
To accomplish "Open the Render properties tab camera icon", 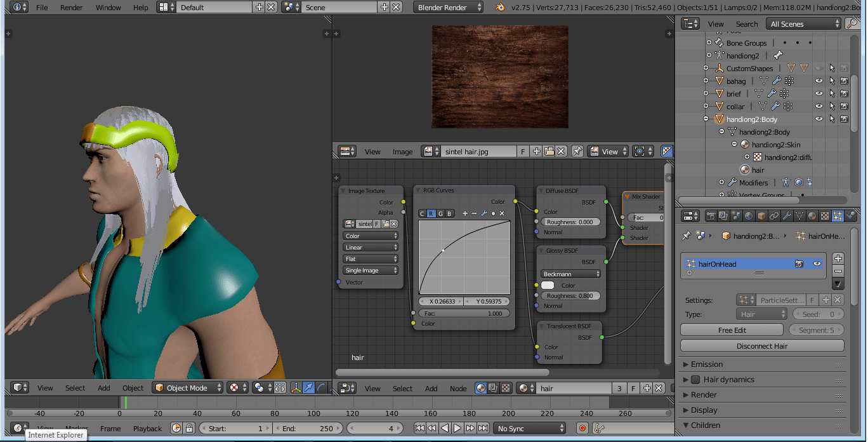I will tap(711, 216).
